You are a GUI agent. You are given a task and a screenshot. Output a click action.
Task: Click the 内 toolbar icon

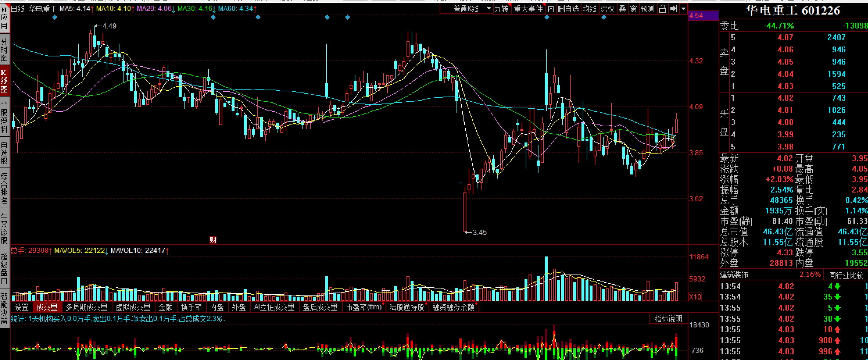[x=551, y=9]
